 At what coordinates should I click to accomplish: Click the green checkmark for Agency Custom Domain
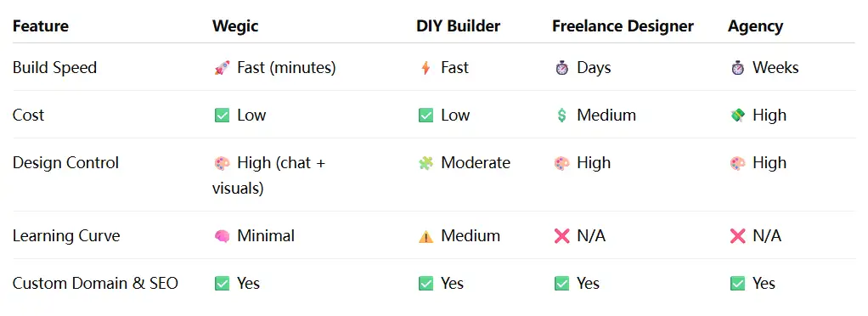click(x=737, y=284)
